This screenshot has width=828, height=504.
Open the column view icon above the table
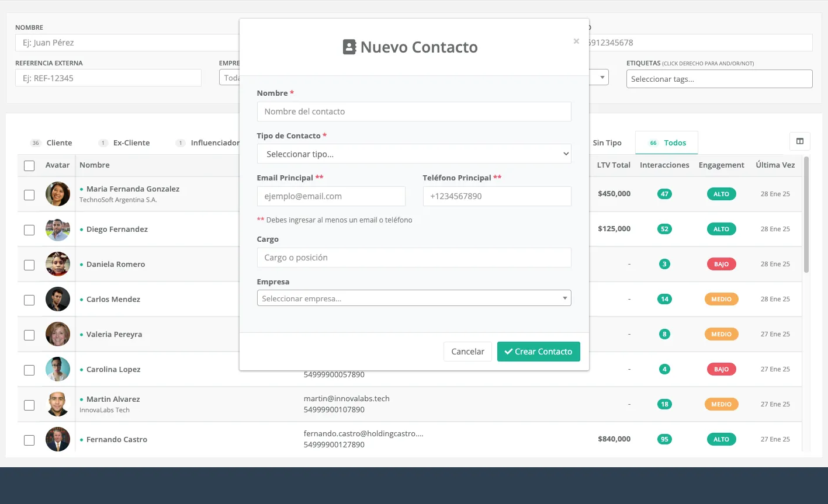pos(800,141)
